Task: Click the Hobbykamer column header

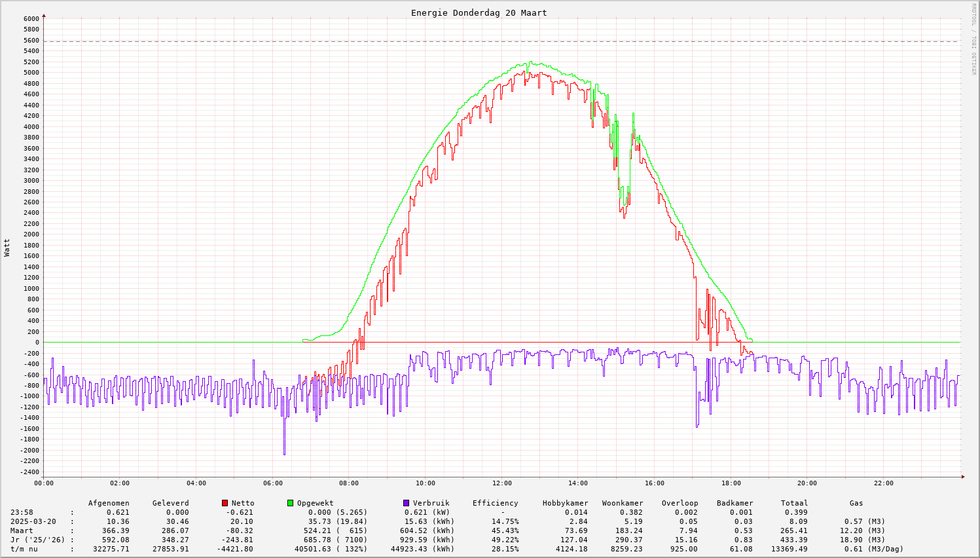Action: click(565, 503)
